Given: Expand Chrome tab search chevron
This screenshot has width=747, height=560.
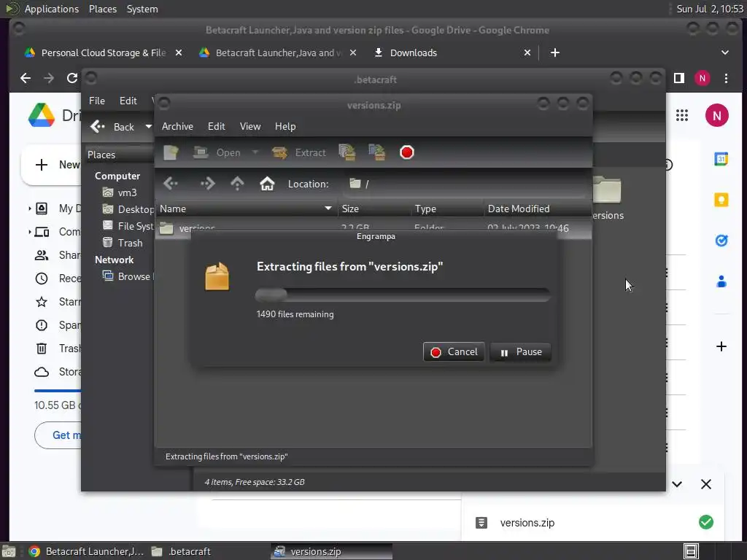Looking at the screenshot, I should coord(724,52).
